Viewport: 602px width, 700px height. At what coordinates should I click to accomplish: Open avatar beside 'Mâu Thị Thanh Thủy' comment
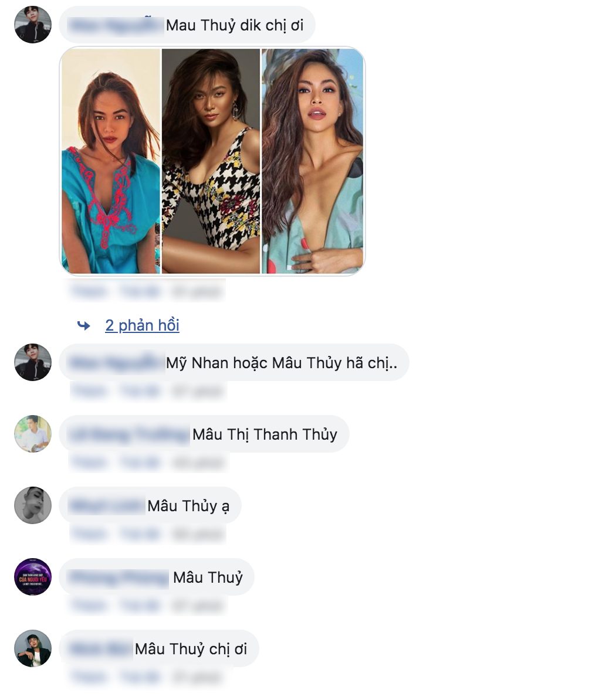click(33, 433)
